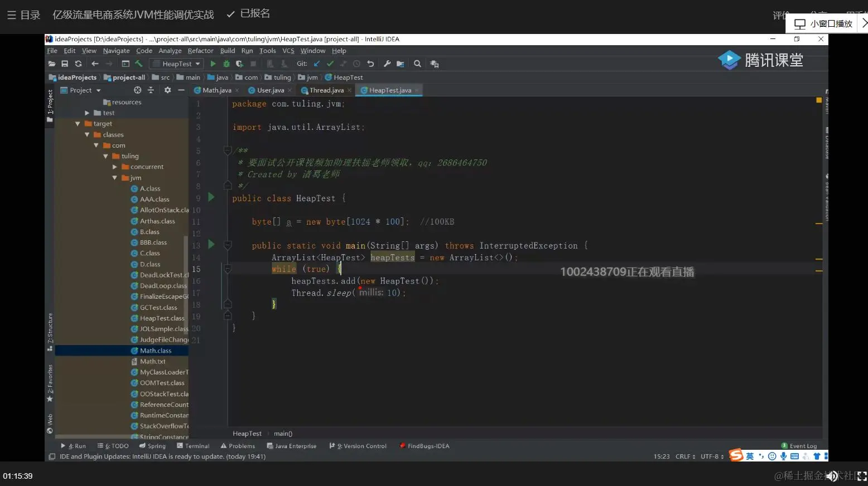The image size is (868, 486).
Task: Toggle the Structure side tool window
Action: tap(50, 332)
